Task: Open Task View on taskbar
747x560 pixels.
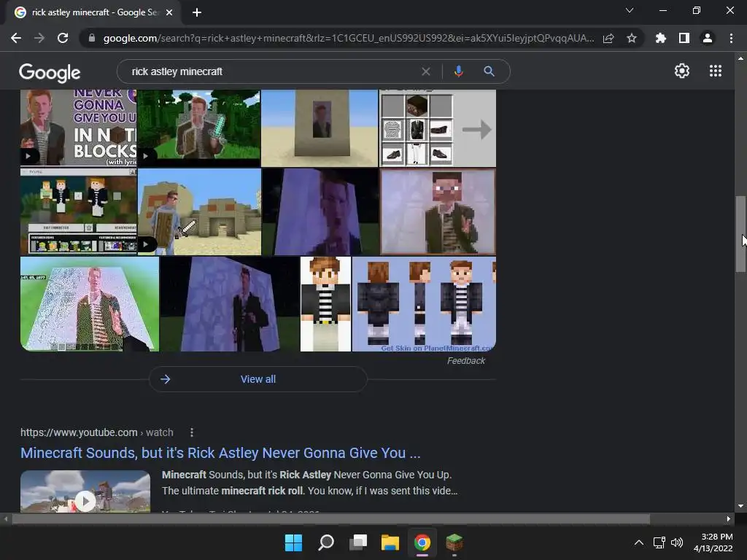Action: (x=357, y=542)
